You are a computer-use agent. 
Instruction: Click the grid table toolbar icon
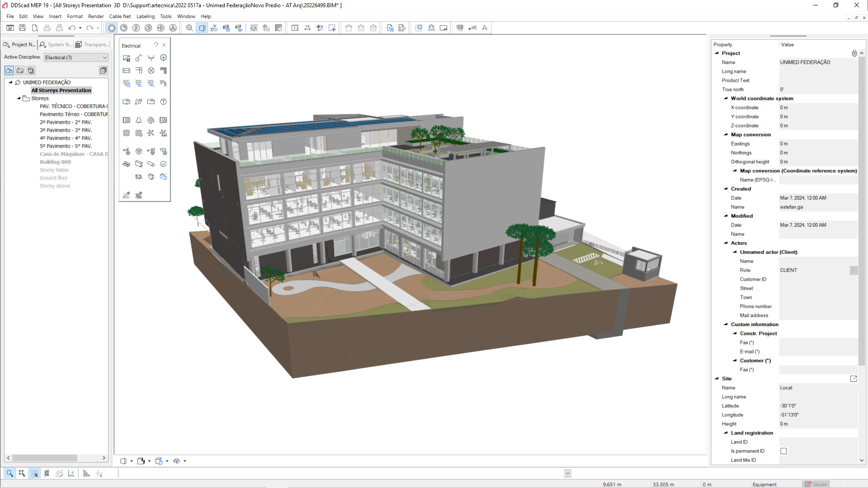278,28
